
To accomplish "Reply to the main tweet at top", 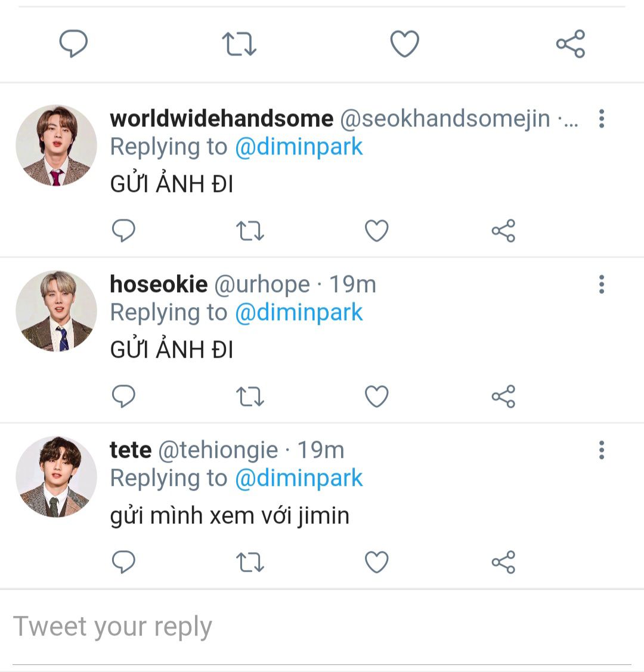I will (x=73, y=44).
